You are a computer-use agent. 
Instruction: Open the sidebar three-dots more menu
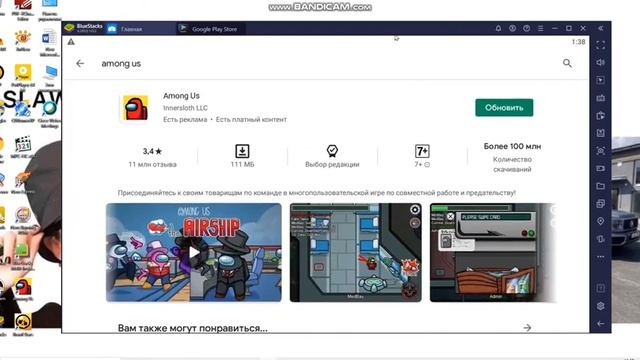[x=600, y=257]
